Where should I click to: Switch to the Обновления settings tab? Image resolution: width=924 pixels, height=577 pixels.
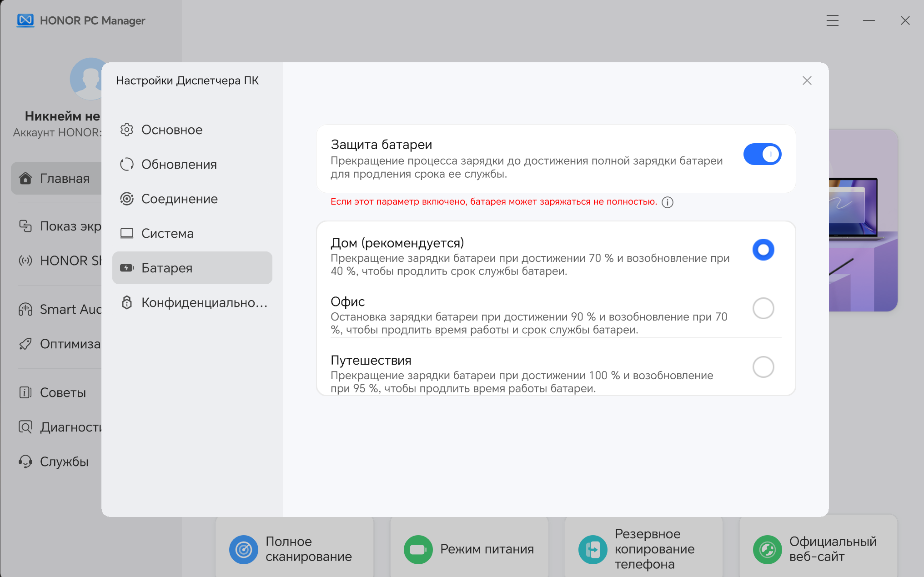click(x=179, y=164)
